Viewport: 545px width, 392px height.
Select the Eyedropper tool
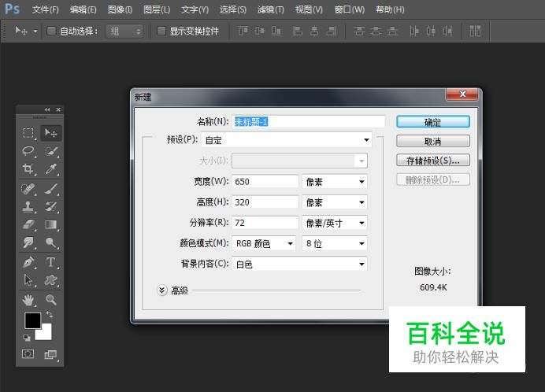51,169
